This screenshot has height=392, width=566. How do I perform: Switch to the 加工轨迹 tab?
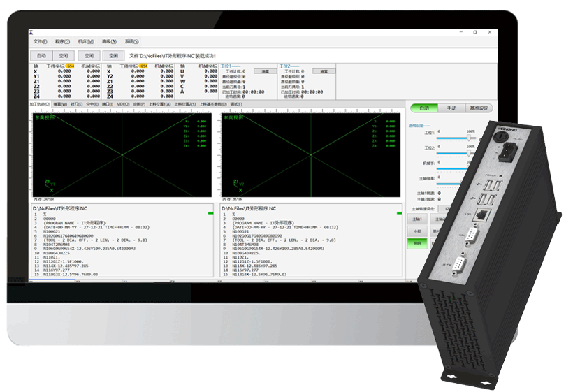tap(39, 104)
